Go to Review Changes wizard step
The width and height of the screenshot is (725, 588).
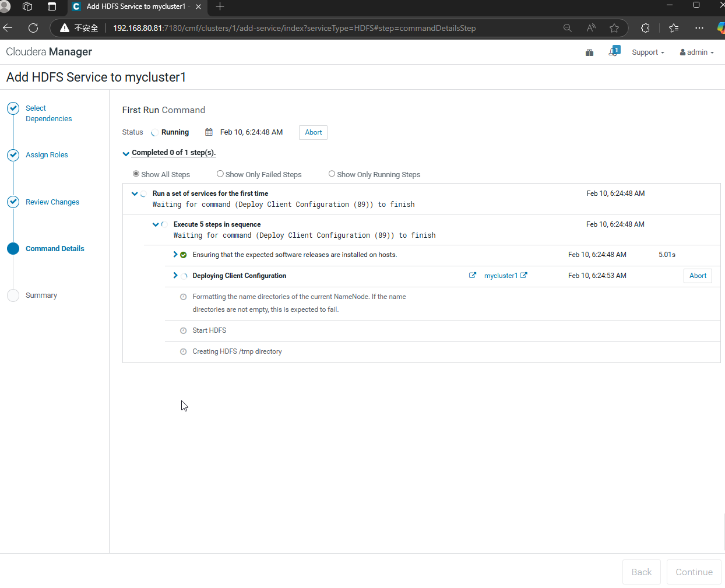tap(52, 202)
